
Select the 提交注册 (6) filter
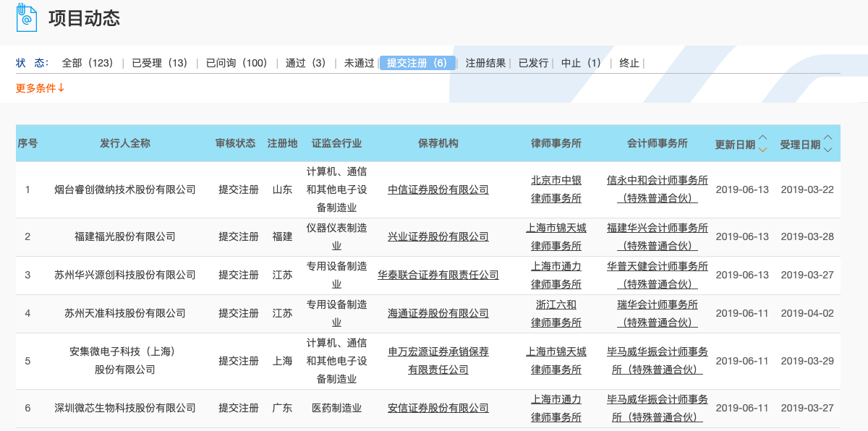(x=417, y=63)
